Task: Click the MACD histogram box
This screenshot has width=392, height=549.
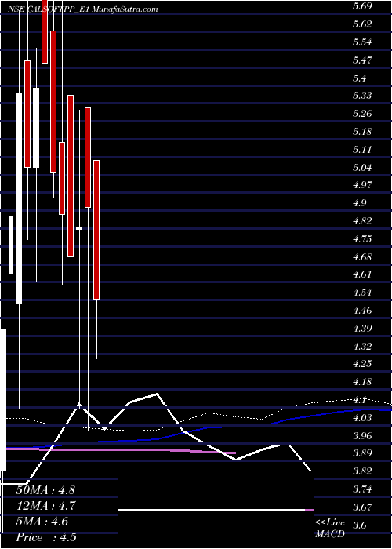Action: pos(216,510)
